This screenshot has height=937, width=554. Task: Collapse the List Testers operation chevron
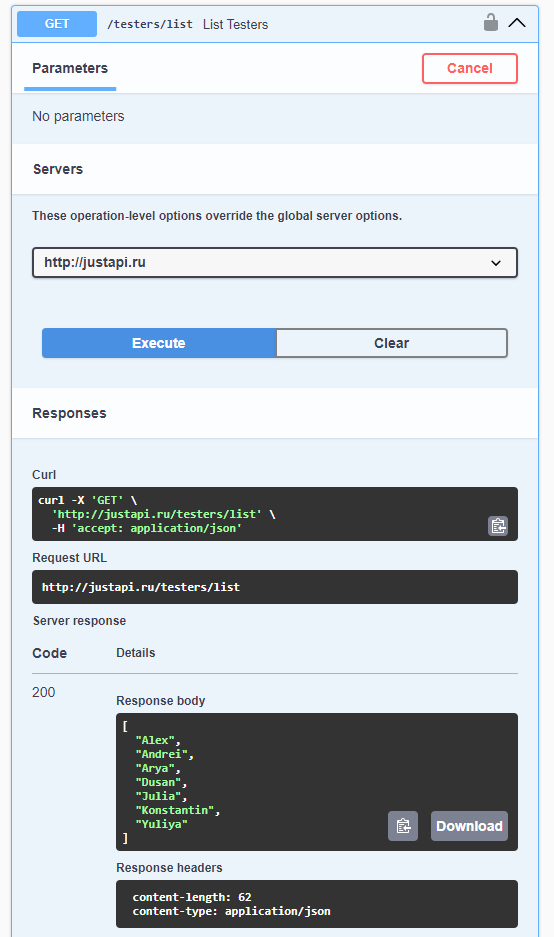click(x=517, y=23)
